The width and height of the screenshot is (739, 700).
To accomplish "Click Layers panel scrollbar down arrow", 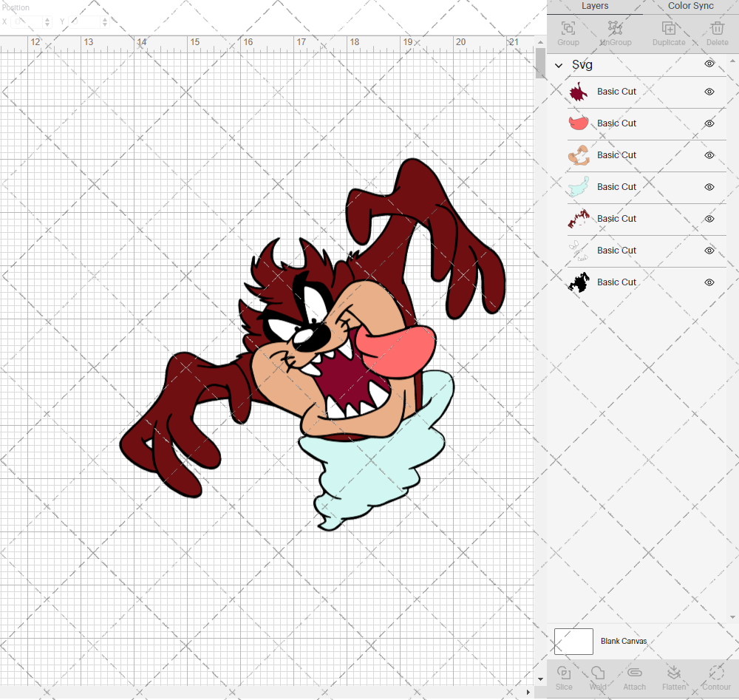I will [x=732, y=617].
